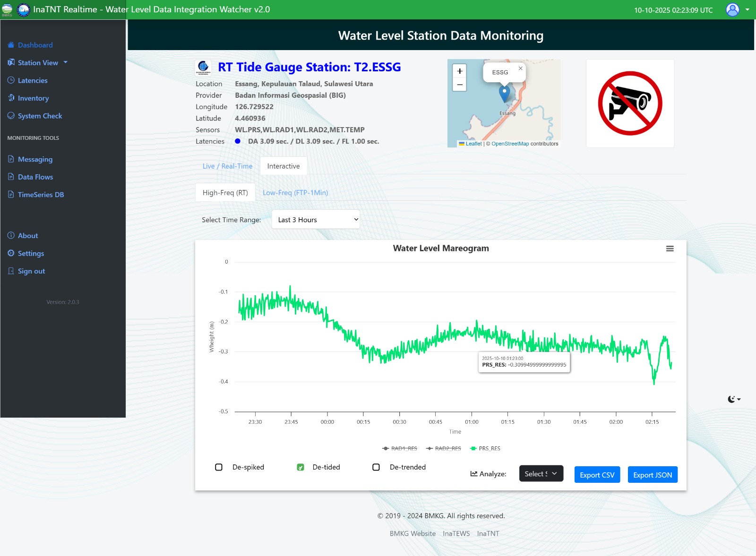Image resolution: width=756 pixels, height=556 pixels.
Task: Click the chart hamburger menu icon
Action: (x=670, y=249)
